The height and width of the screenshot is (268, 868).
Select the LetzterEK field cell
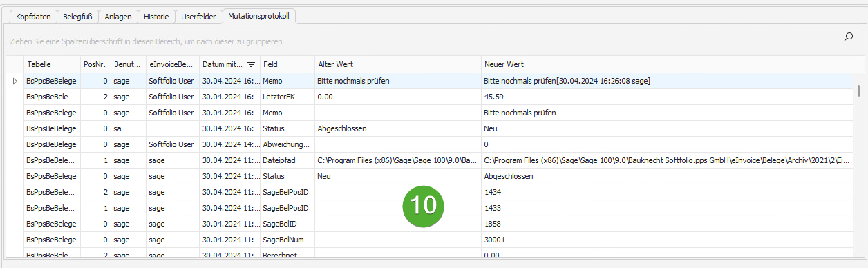point(287,97)
